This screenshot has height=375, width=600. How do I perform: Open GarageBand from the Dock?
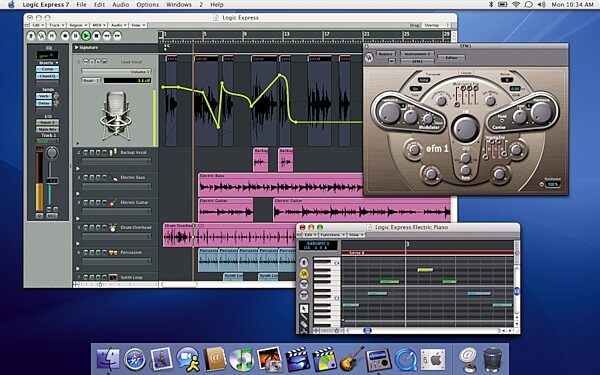click(x=352, y=359)
